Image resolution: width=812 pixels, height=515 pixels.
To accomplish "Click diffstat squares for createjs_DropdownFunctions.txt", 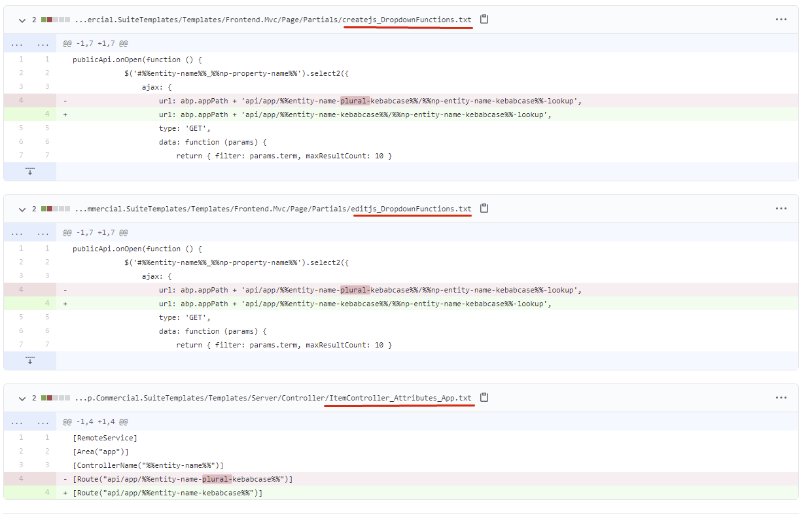I will tap(55, 20).
